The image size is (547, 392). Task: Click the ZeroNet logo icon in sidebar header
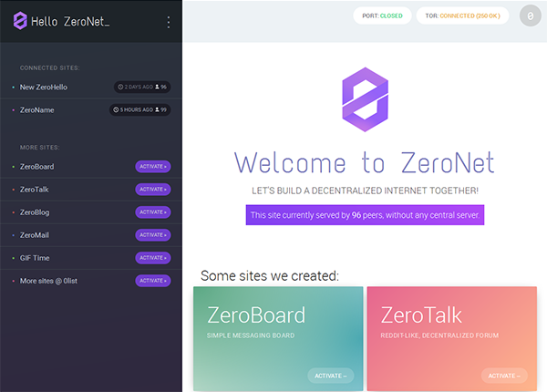click(x=20, y=21)
